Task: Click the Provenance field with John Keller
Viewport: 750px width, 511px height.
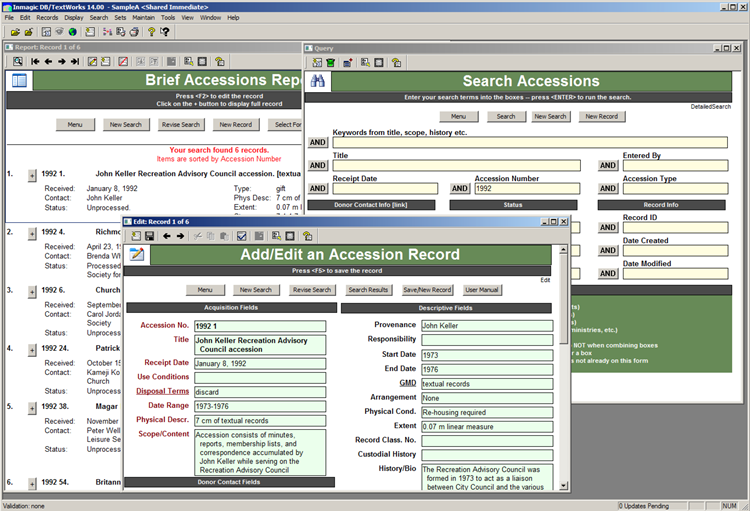Action: tap(487, 326)
